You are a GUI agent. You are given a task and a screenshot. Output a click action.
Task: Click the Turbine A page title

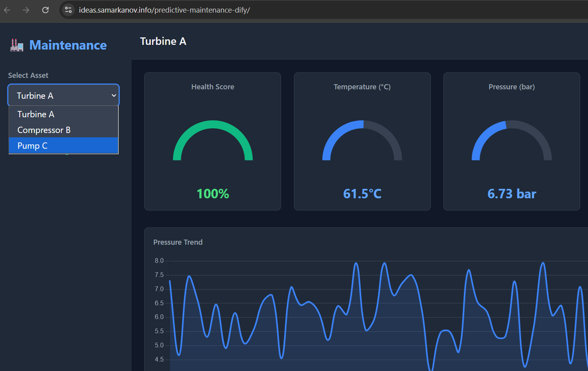163,41
